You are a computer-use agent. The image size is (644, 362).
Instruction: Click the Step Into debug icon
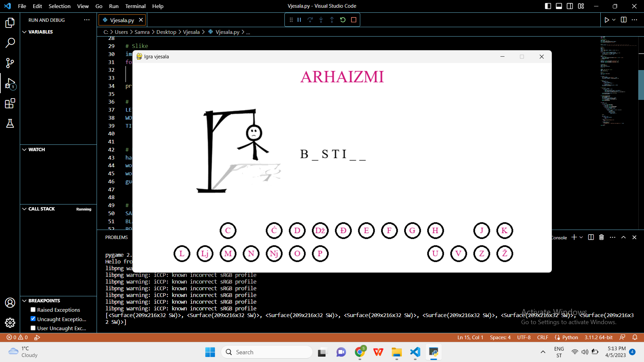[321, 20]
